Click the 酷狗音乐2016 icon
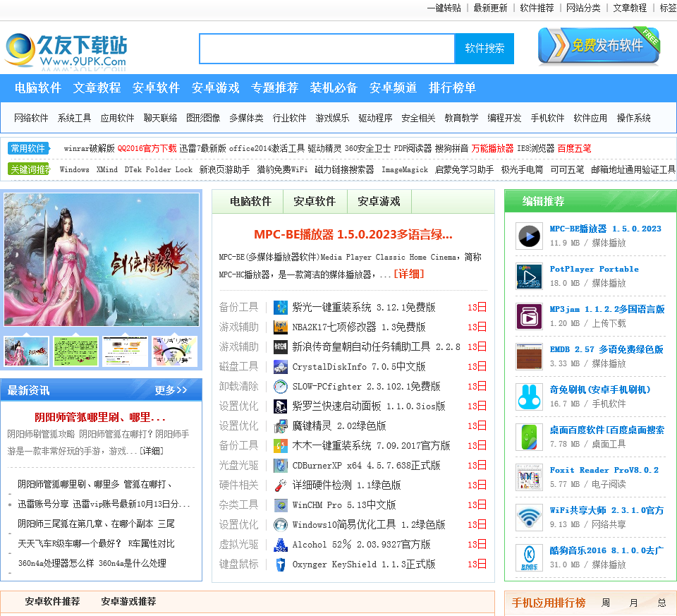Viewport: 677px width, 616px height. point(529,557)
